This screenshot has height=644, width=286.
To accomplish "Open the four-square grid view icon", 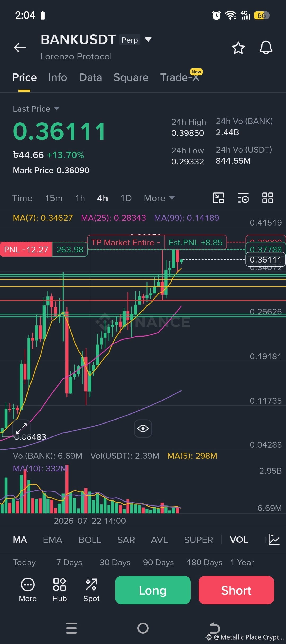I will [x=267, y=198].
